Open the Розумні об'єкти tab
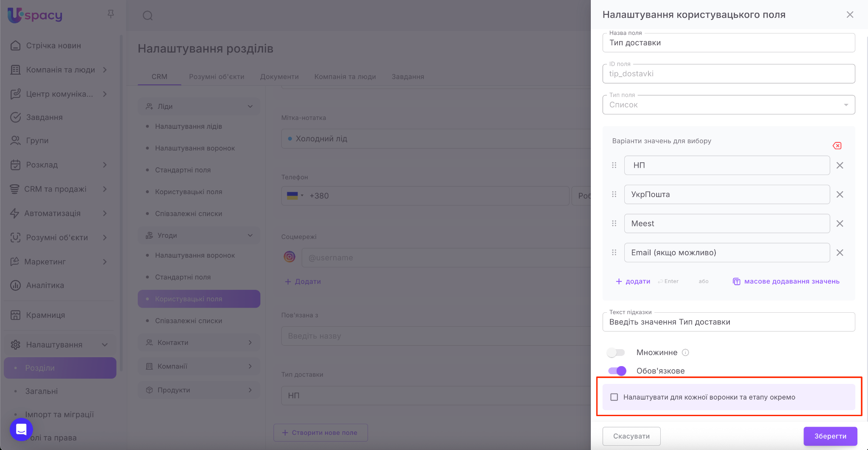 tap(217, 77)
